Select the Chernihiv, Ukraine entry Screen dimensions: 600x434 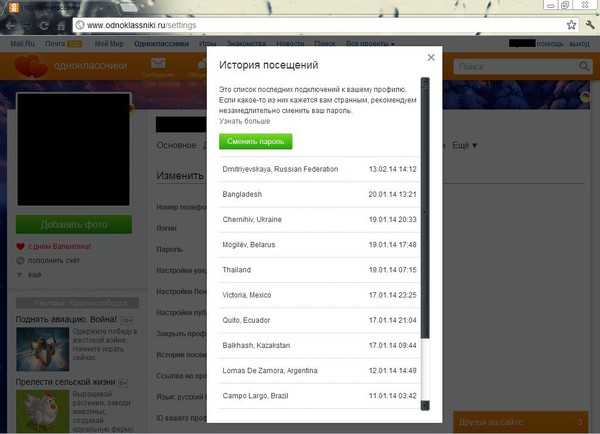(x=319, y=220)
